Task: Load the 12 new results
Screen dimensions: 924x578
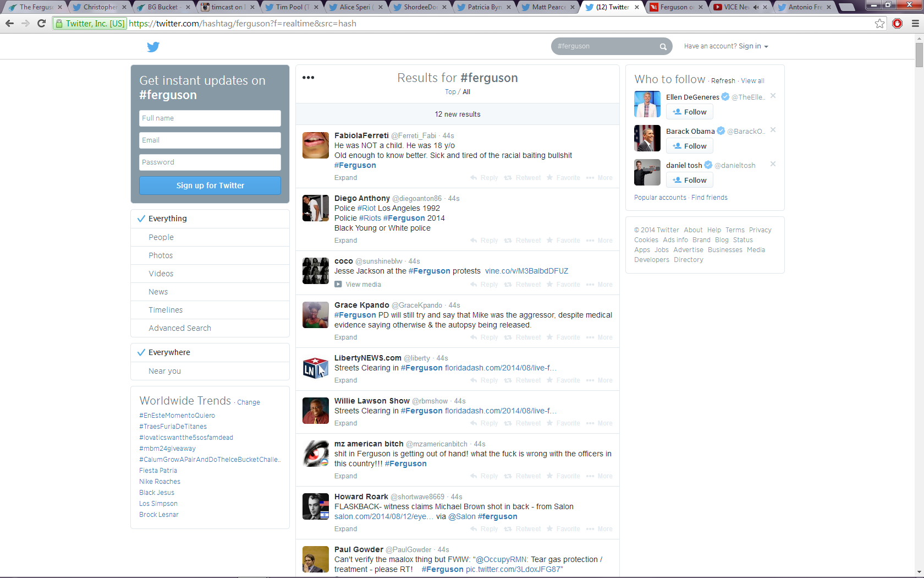Action: 458,114
